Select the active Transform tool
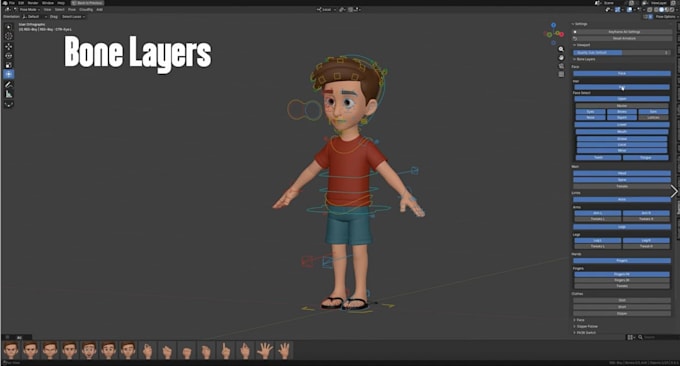 tap(9, 74)
